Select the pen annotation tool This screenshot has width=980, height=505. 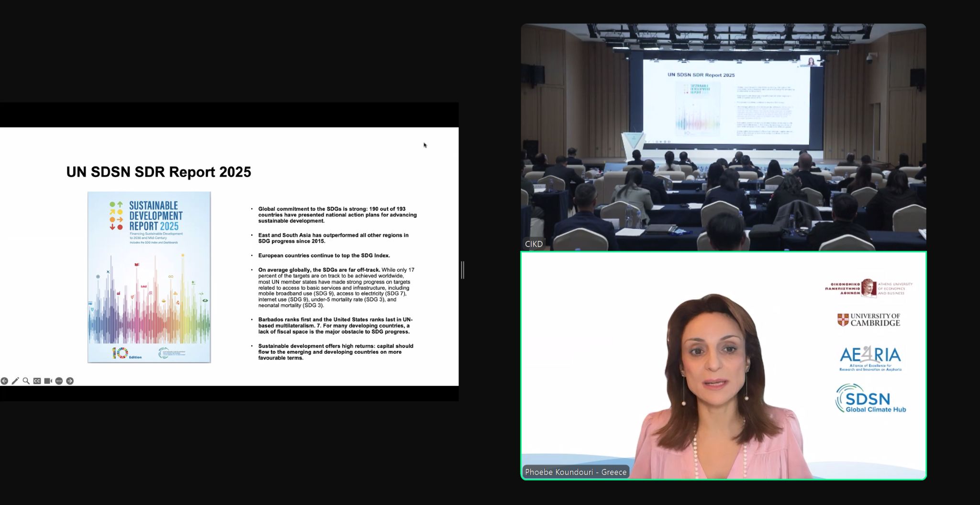[15, 381]
